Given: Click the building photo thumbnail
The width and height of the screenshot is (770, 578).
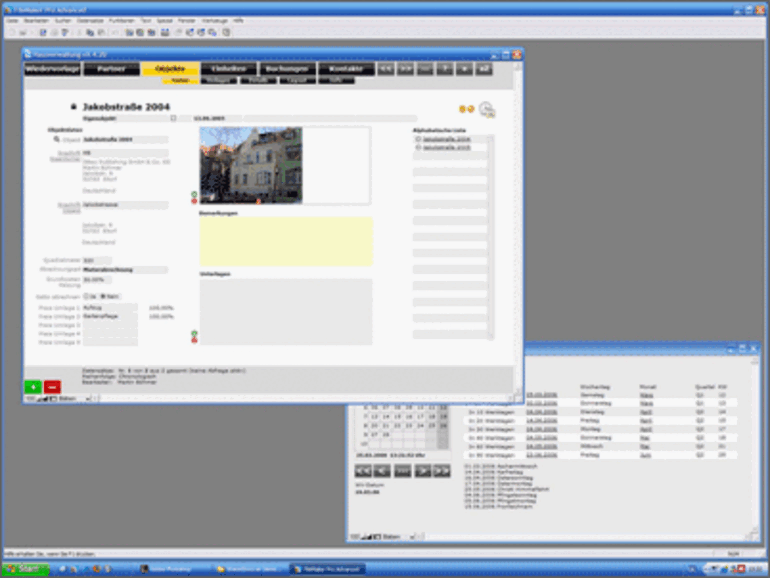Looking at the screenshot, I should point(251,165).
